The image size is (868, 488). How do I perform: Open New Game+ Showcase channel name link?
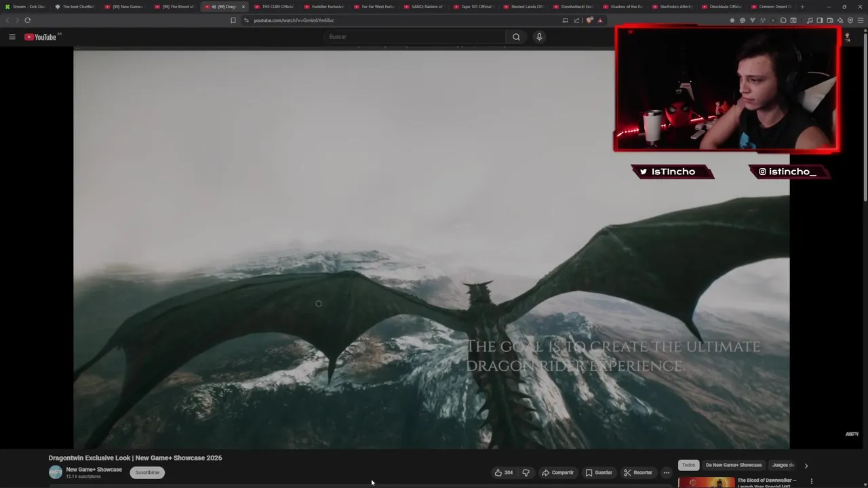click(94, 469)
